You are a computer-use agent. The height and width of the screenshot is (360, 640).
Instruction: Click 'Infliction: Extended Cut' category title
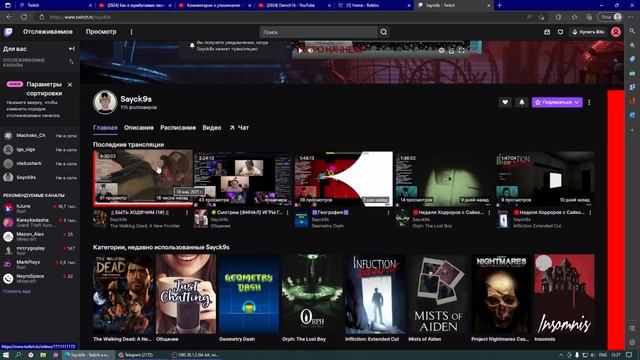[x=372, y=339]
